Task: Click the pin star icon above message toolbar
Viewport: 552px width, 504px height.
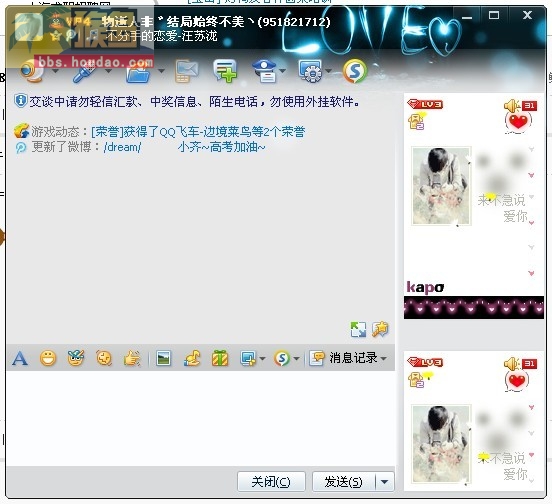Action: [x=380, y=329]
